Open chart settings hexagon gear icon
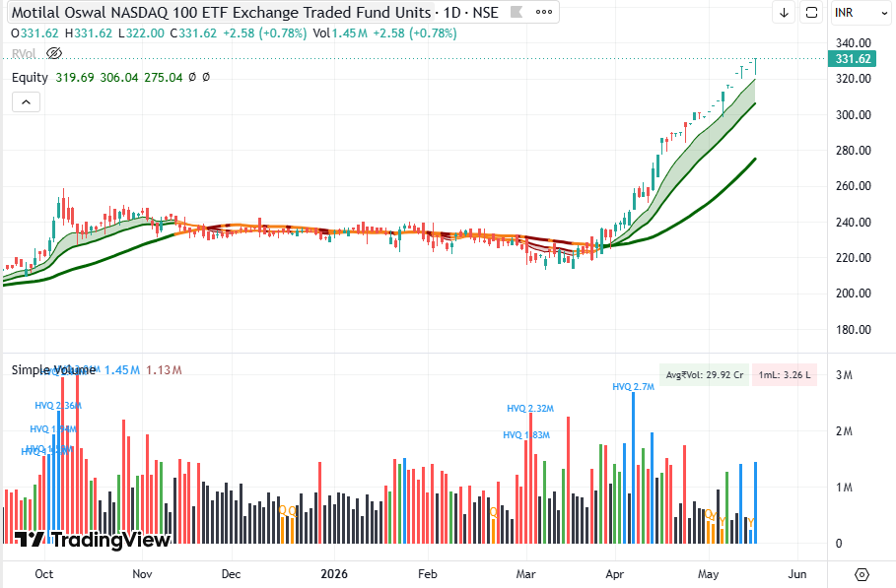The image size is (896, 588). [x=862, y=574]
